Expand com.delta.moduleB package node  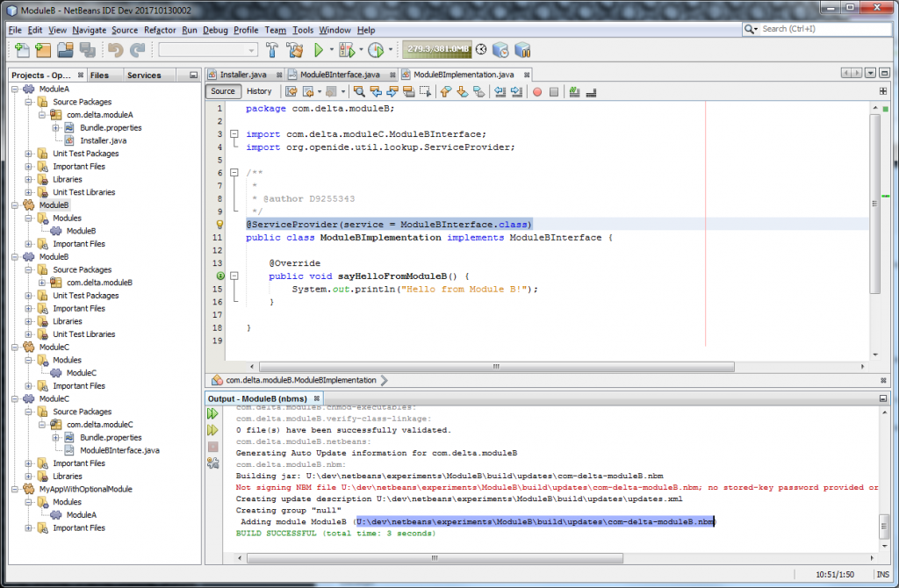42,283
